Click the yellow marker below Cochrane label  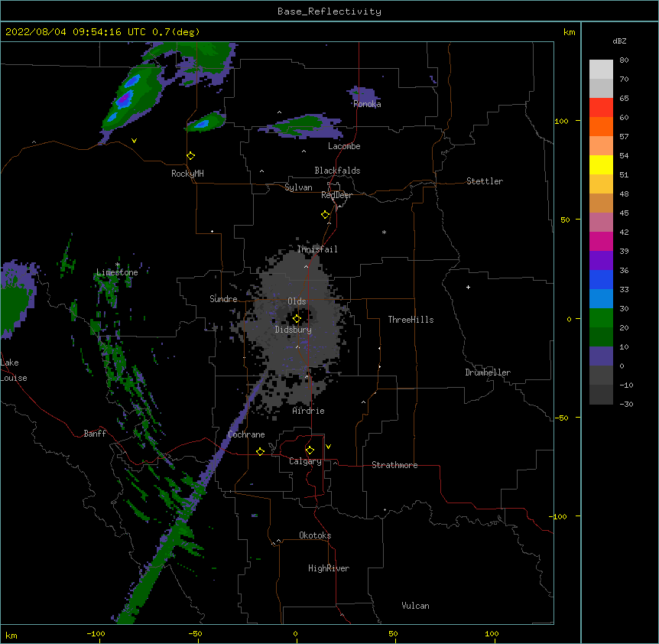[260, 451]
